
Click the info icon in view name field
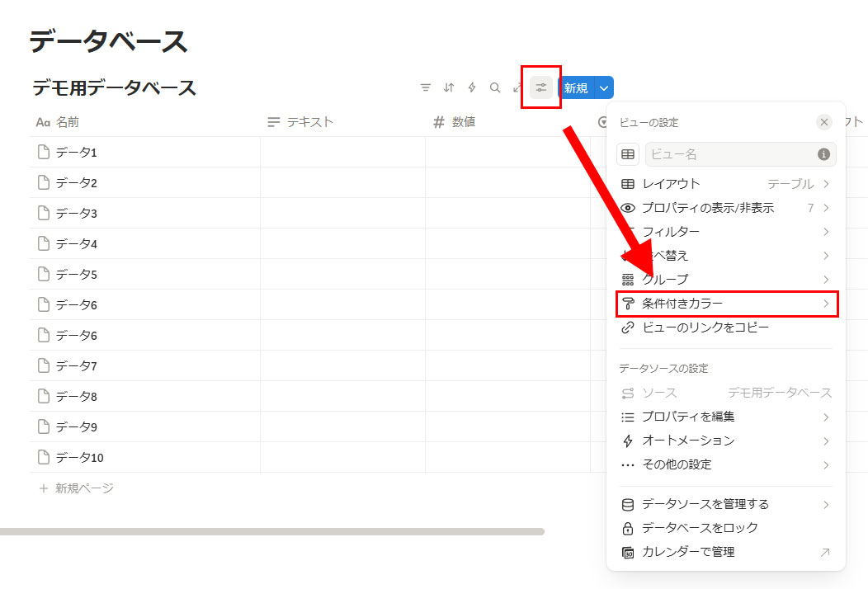[823, 154]
